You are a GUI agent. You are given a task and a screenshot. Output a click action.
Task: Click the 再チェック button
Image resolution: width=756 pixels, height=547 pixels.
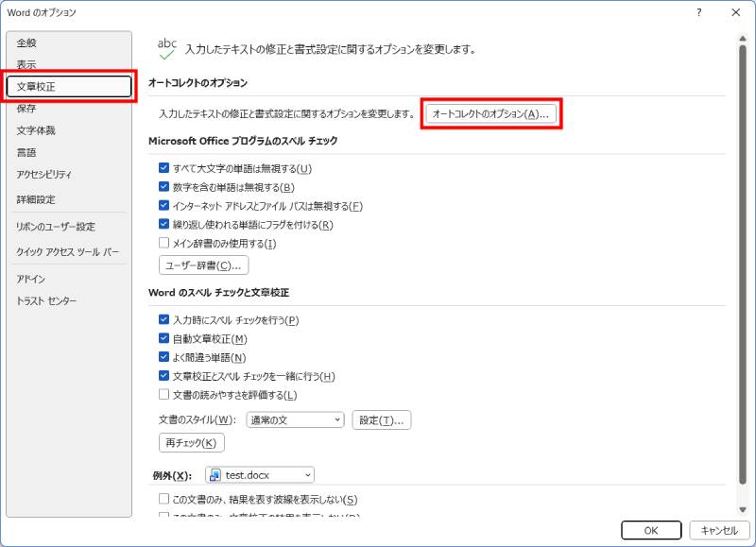pyautogui.click(x=190, y=442)
